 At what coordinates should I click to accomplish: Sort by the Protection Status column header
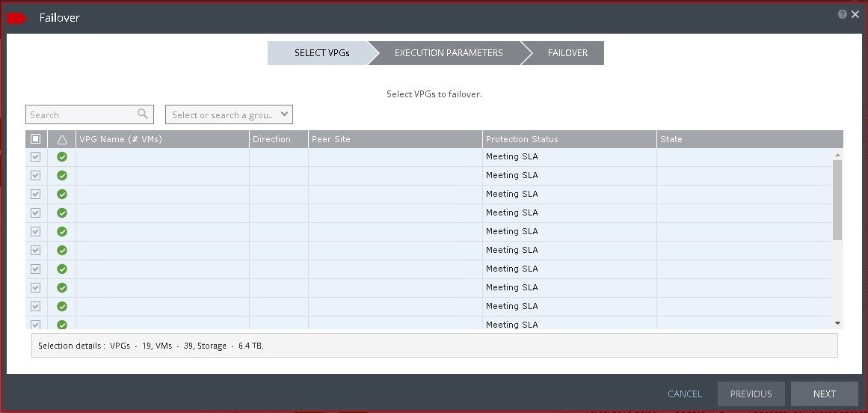(x=570, y=139)
